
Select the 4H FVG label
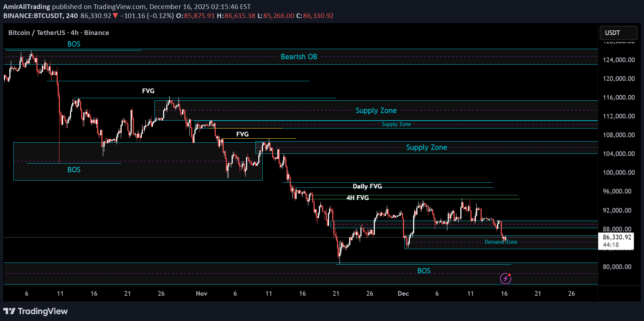point(357,198)
